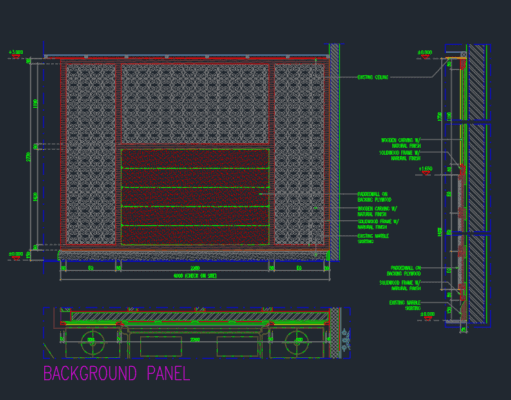
Task: Select WOODEN CARVING W/ NATURAL FINISH note in section view
Action: 401,143
